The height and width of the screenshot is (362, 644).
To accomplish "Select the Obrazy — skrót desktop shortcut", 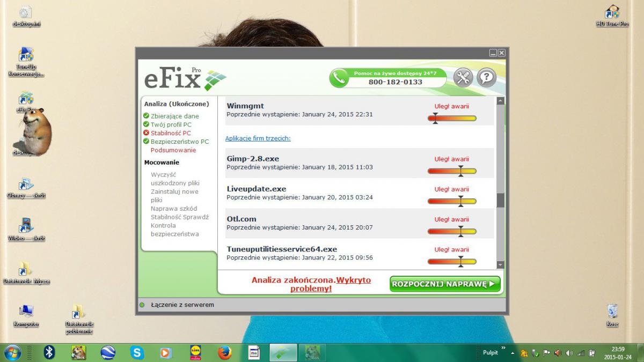I will click(26, 188).
